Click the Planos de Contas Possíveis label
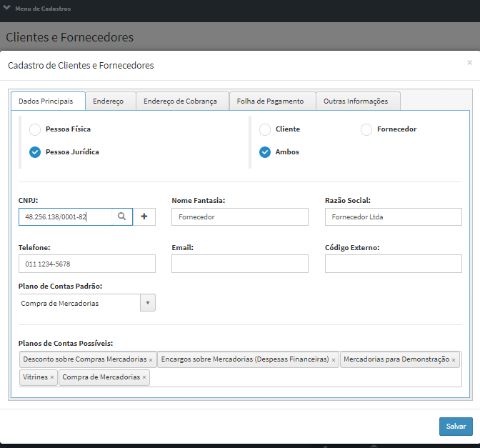The image size is (480, 448). pos(66,343)
